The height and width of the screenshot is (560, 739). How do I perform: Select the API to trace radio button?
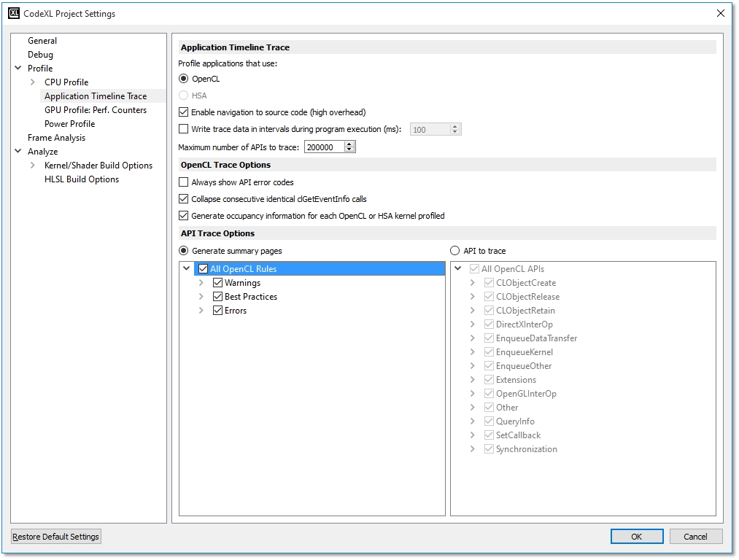[x=454, y=251]
